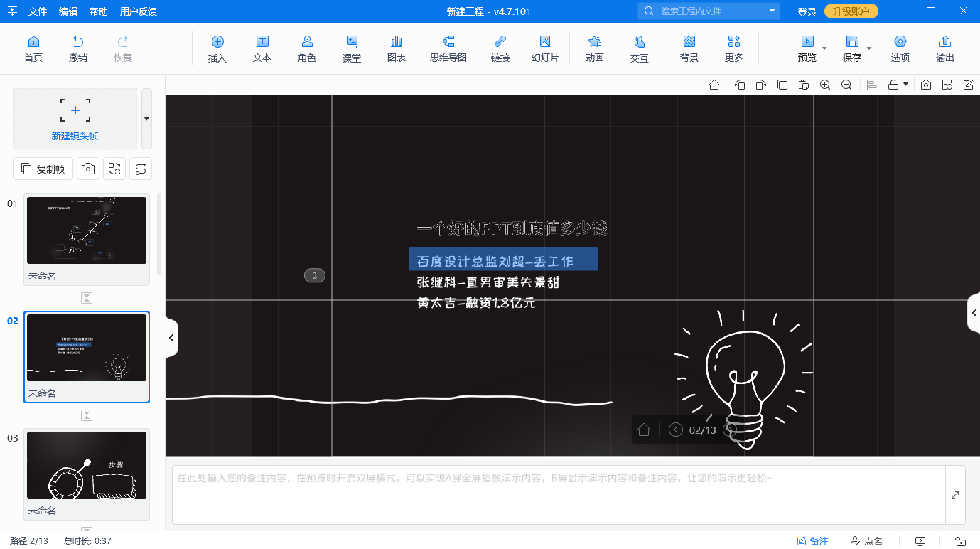This screenshot has width=980, height=549.
Task: Click the canvas navigator home icon
Action: [644, 430]
